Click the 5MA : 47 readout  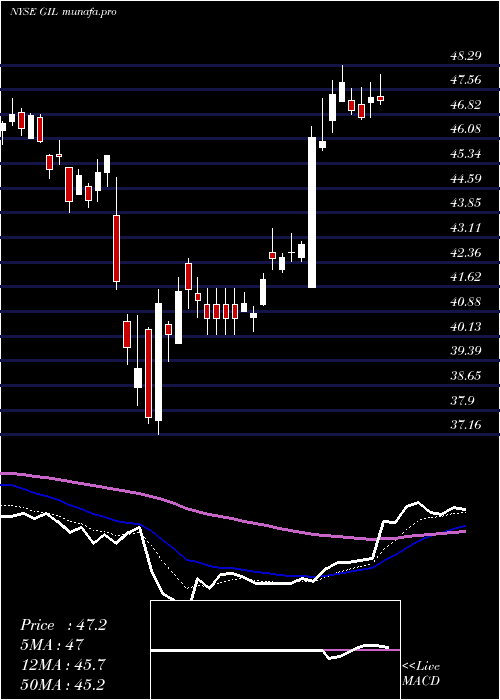[x=52, y=645]
